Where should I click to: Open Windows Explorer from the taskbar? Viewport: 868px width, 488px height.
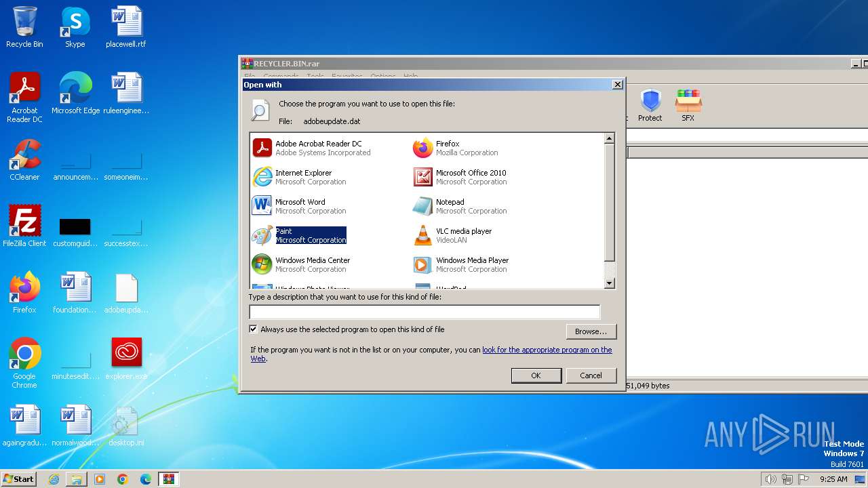point(77,479)
